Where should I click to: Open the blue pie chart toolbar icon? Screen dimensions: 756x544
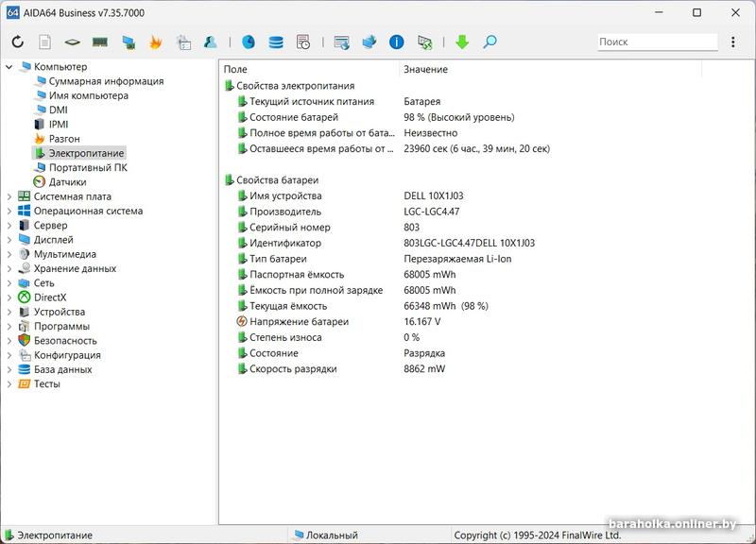click(x=249, y=42)
